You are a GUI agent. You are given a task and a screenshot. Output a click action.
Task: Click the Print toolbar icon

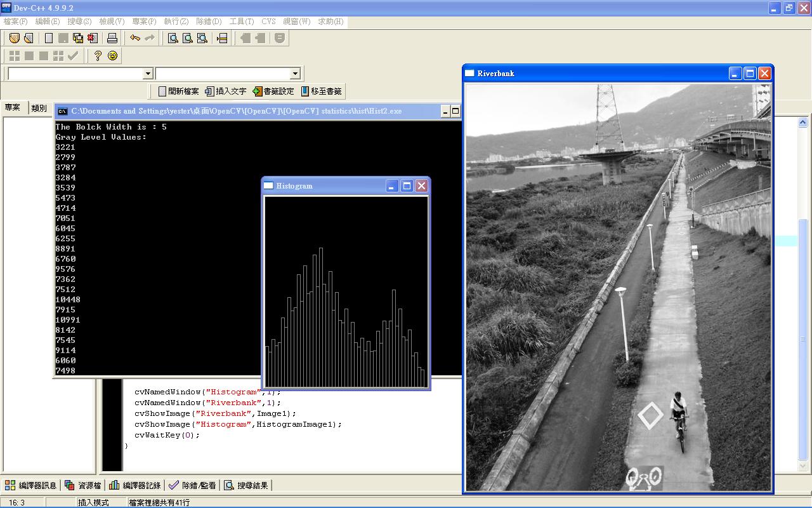(x=112, y=38)
